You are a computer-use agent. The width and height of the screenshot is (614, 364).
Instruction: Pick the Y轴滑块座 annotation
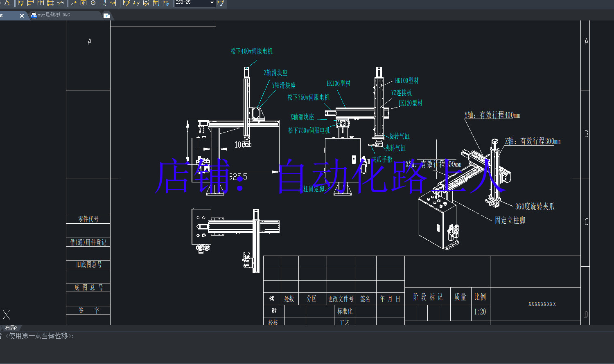point(284,85)
